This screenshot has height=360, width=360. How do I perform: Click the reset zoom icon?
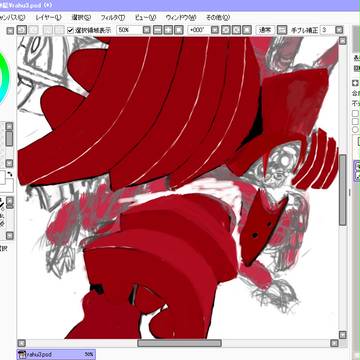pyautogui.click(x=179, y=30)
